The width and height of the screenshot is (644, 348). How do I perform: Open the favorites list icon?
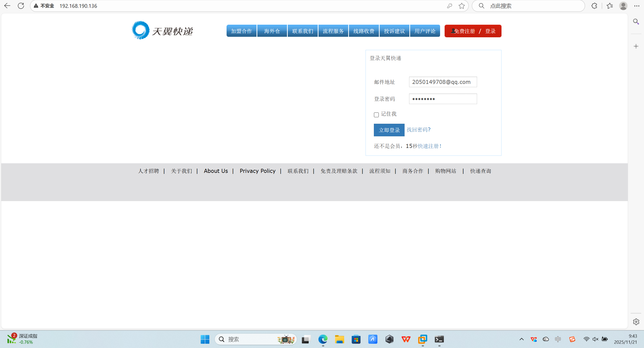pyautogui.click(x=610, y=6)
